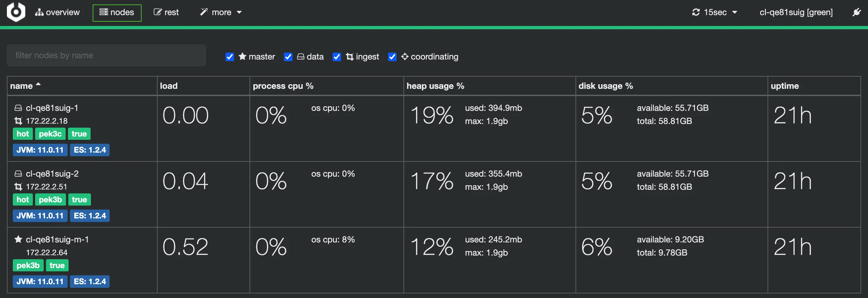This screenshot has height=298, width=868.
Task: Sort nodes by name column arrow
Action: click(x=38, y=84)
